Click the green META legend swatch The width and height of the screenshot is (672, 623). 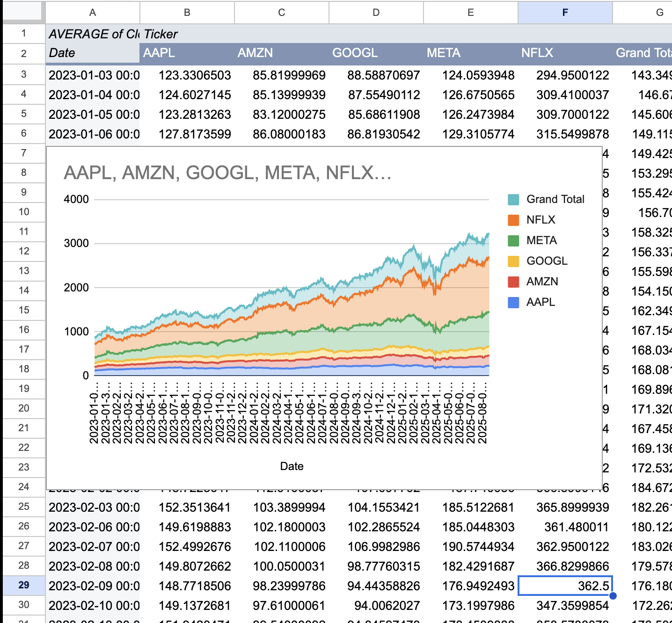[513, 240]
